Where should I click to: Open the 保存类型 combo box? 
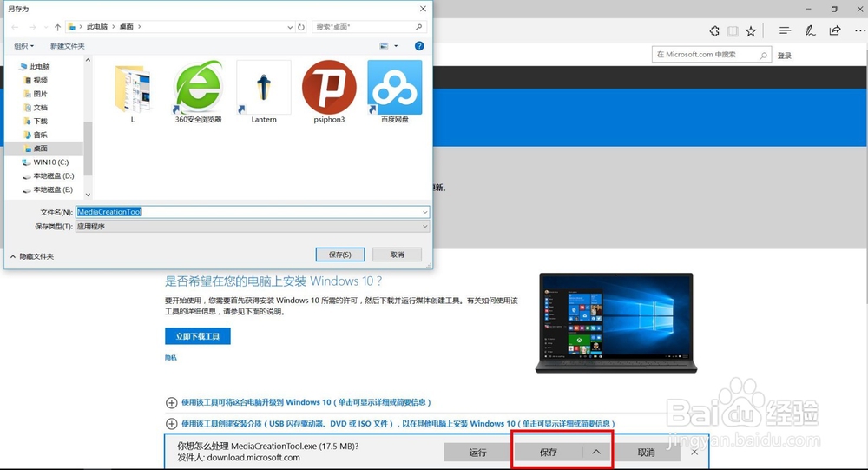coord(252,226)
